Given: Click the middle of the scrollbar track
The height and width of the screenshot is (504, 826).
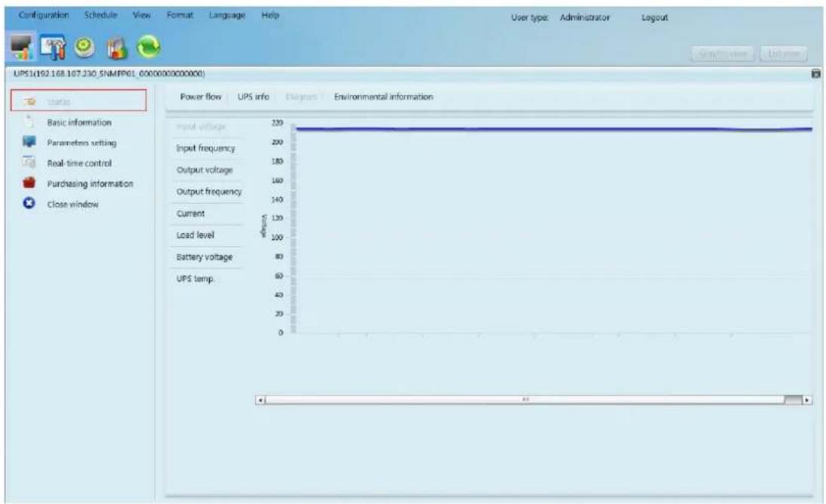Looking at the screenshot, I should click(525, 400).
